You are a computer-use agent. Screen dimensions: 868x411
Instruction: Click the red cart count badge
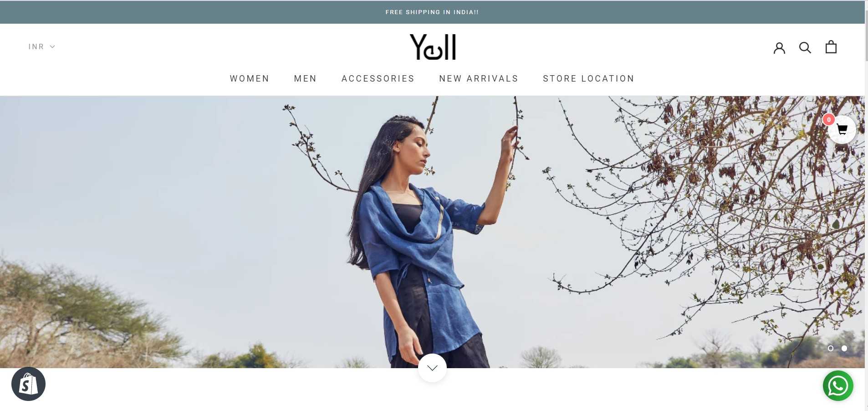point(829,120)
